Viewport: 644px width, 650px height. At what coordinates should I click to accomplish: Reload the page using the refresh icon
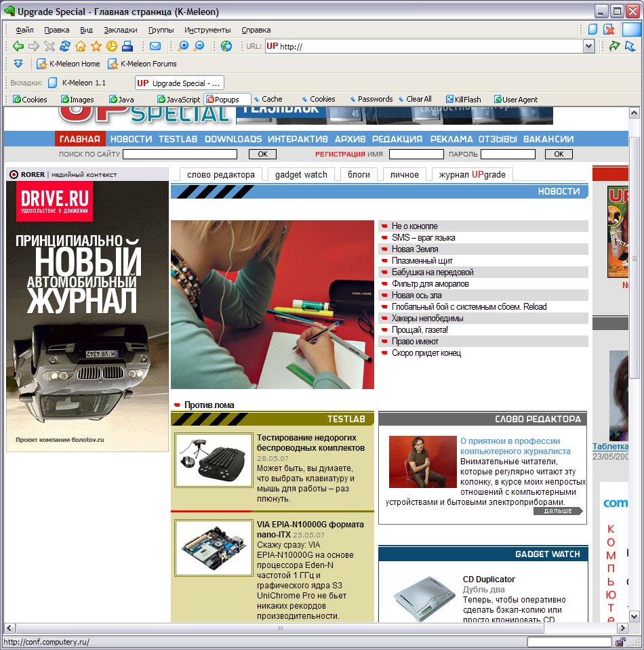pos(64,46)
